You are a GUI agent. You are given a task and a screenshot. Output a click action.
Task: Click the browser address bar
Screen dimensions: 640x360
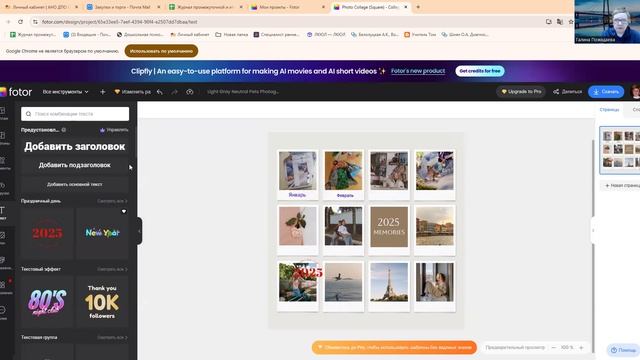[286, 22]
